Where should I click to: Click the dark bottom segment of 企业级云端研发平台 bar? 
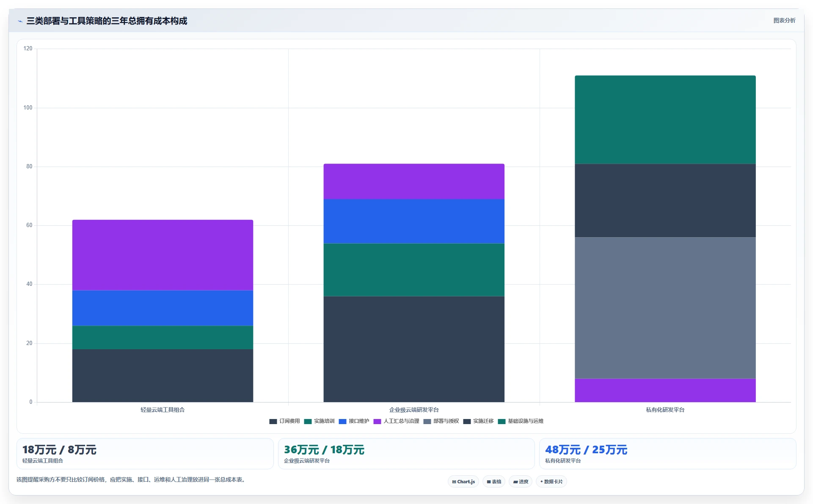click(x=414, y=349)
